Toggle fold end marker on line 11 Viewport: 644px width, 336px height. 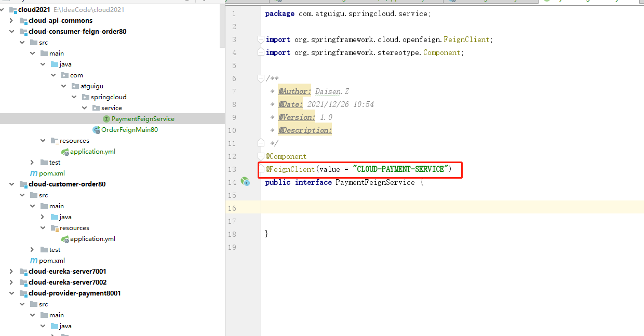[x=261, y=143]
